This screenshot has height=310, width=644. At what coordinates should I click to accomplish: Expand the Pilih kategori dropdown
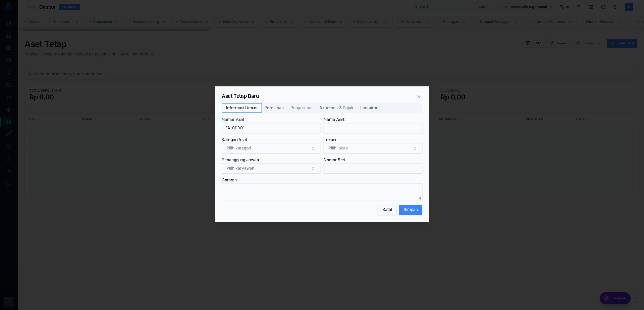(271, 148)
